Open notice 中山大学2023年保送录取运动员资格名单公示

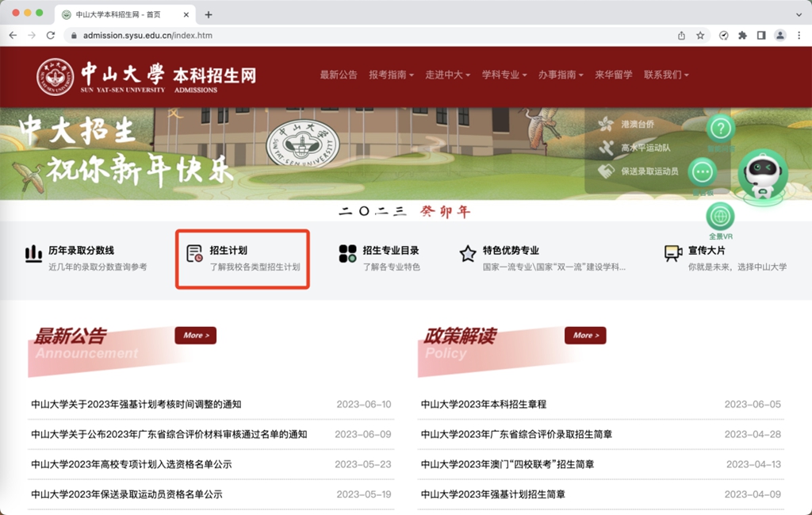tap(127, 494)
